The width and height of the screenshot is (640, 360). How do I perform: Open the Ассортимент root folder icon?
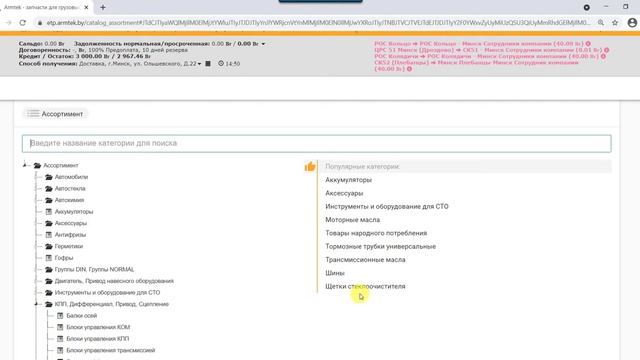[38, 165]
